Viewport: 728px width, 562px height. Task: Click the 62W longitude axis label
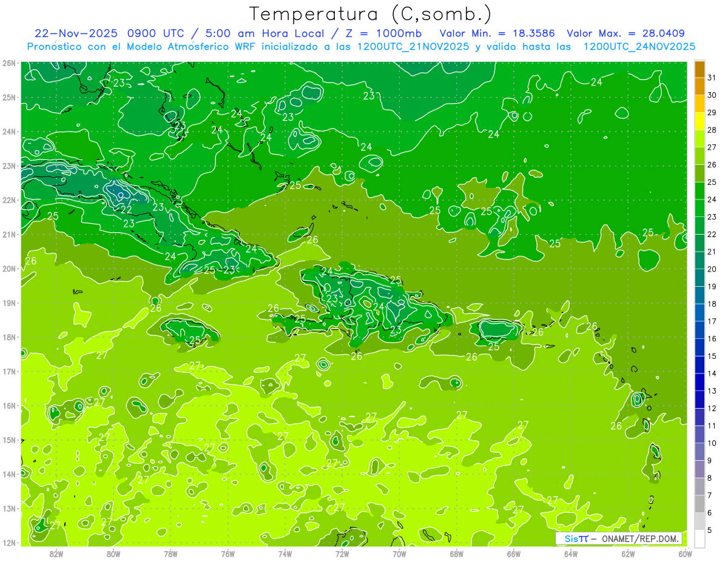628,553
